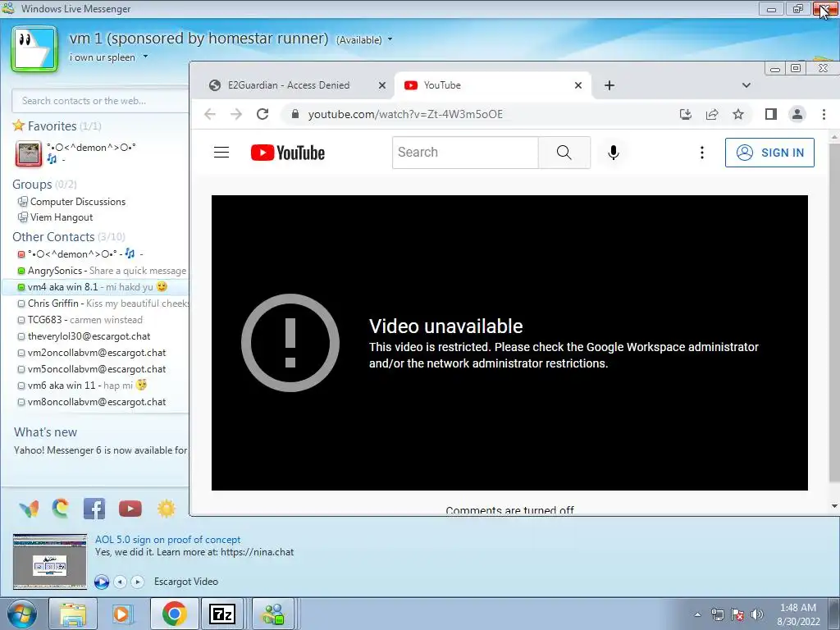This screenshot has height=630, width=840.
Task: Click the address bar padlock icon
Action: pyautogui.click(x=294, y=114)
